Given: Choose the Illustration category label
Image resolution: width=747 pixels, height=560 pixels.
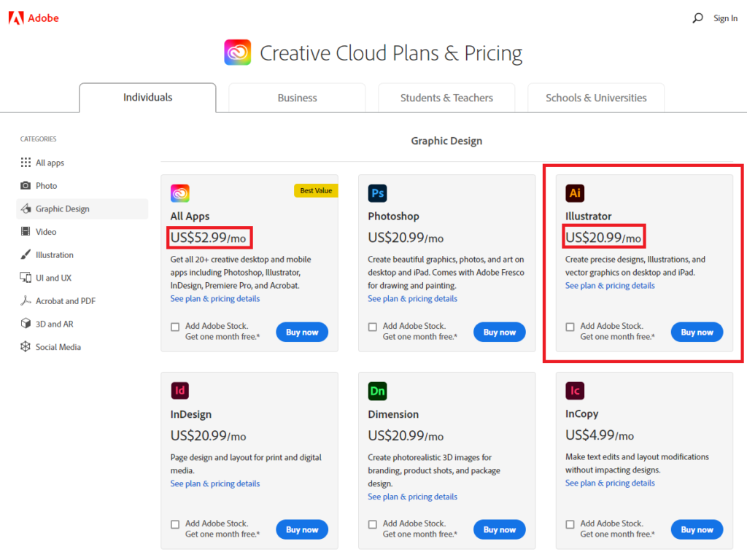Looking at the screenshot, I should coord(54,254).
